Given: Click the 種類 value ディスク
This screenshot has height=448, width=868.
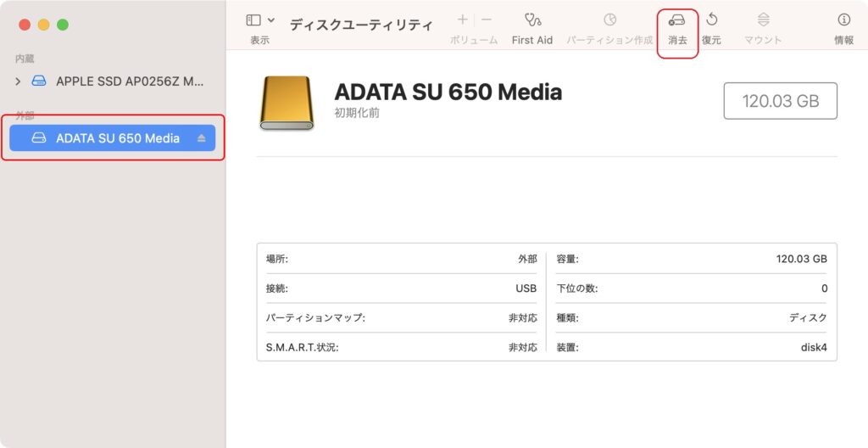Looking at the screenshot, I should pyautogui.click(x=808, y=317).
